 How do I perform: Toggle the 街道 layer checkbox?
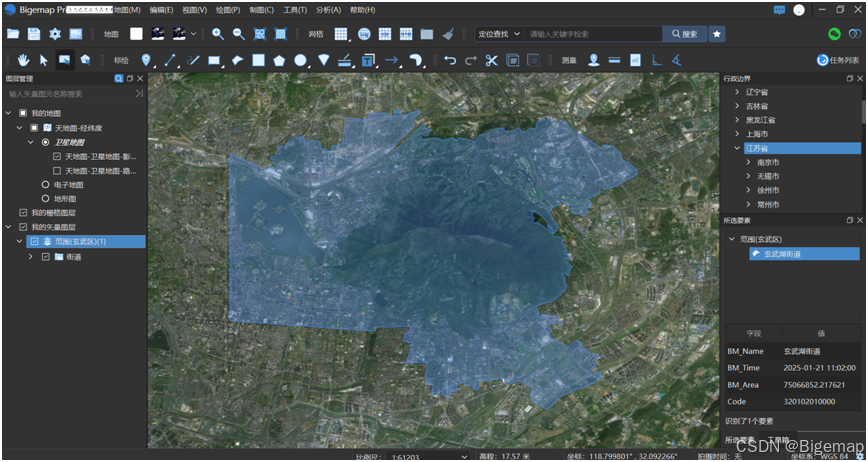(45, 257)
